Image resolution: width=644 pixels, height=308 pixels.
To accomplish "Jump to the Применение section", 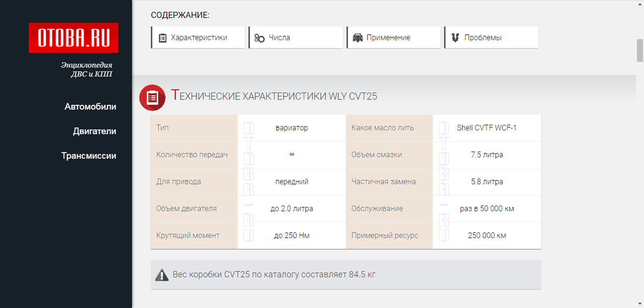I will (x=393, y=38).
